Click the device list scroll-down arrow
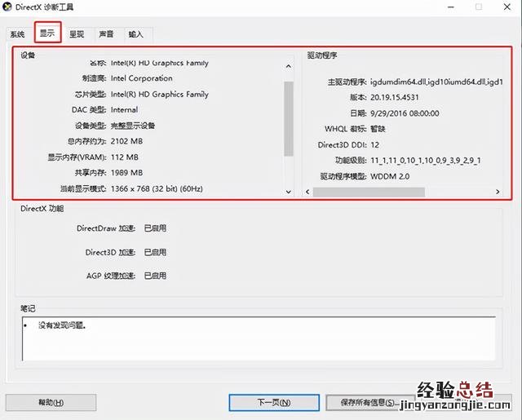This screenshot has height=420, width=522. point(289,192)
